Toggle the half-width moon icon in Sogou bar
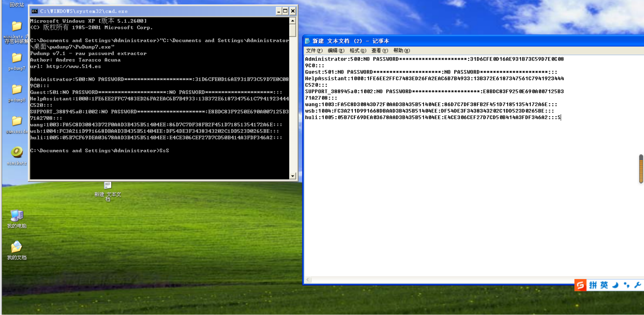 (615, 285)
